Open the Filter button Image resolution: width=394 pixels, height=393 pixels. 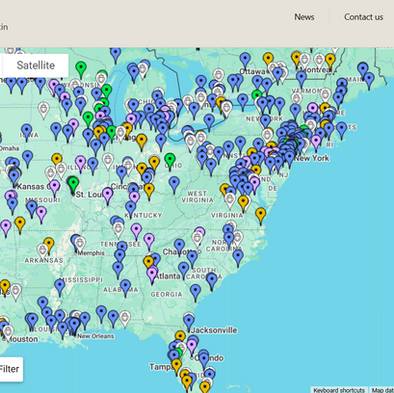click(x=10, y=369)
